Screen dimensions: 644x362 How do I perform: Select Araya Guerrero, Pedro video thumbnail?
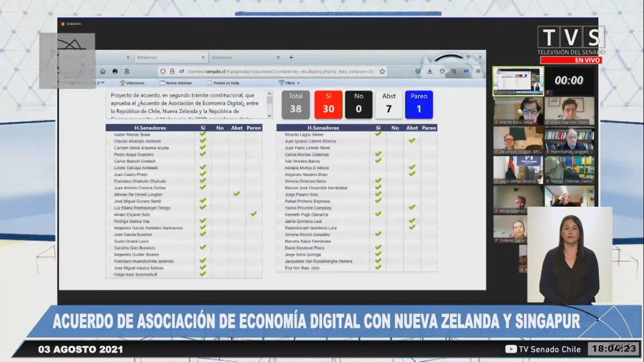(x=570, y=111)
